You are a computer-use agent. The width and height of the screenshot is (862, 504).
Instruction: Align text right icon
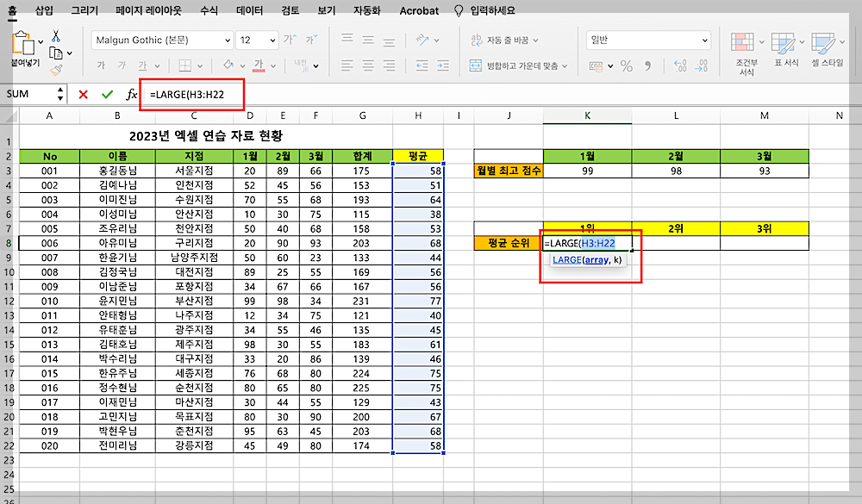point(390,66)
